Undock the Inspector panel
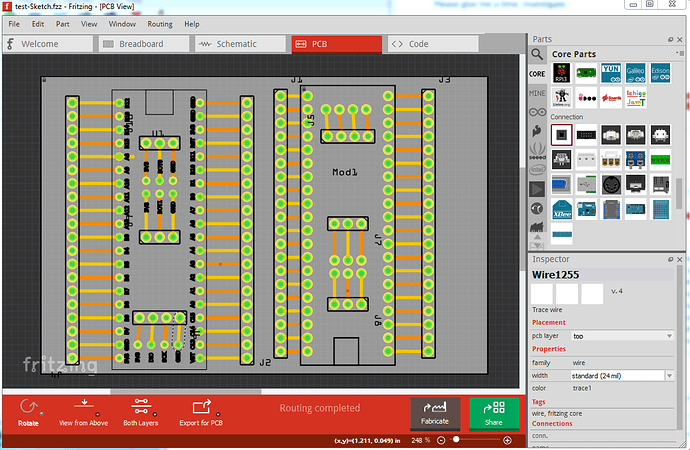The image size is (690, 450). point(671,260)
